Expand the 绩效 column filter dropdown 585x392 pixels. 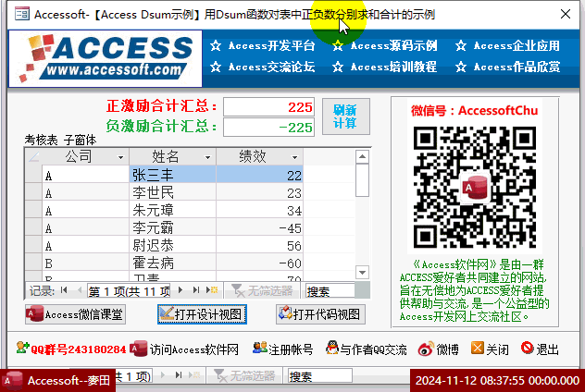[x=294, y=157]
